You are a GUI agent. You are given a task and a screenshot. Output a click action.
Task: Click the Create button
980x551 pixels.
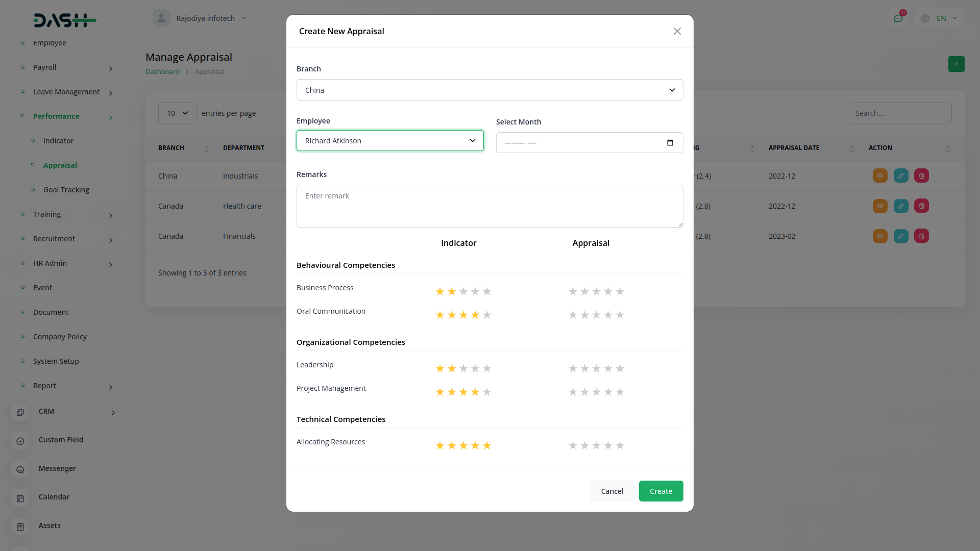click(x=660, y=491)
